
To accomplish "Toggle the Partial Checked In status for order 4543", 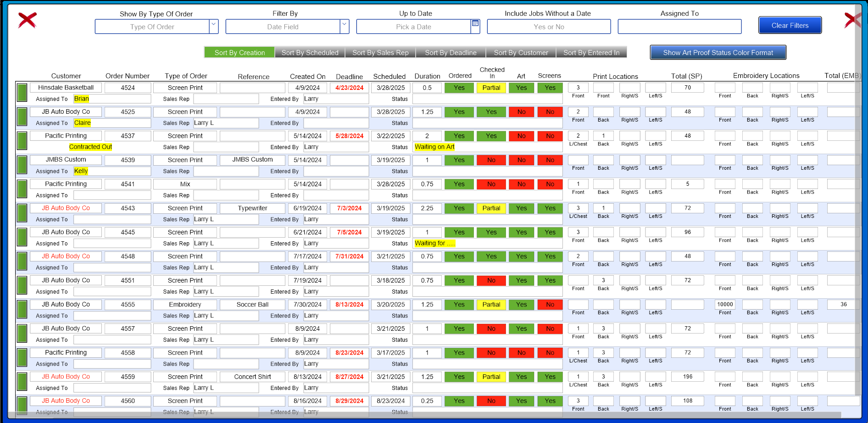I will point(491,208).
